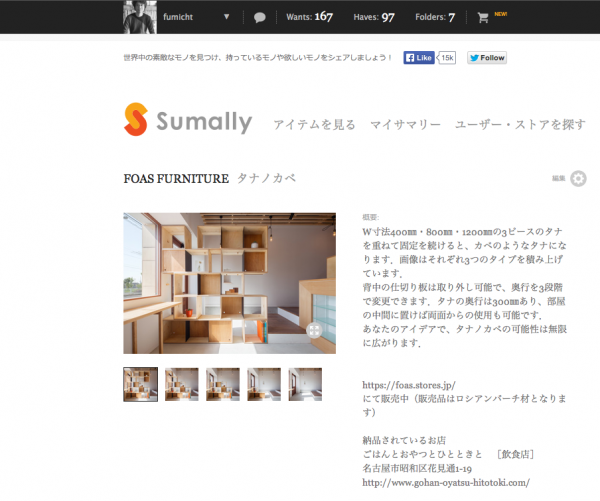The height and width of the screenshot is (501, 600).
Task: Like Sumally on Facebook
Action: tap(419, 58)
